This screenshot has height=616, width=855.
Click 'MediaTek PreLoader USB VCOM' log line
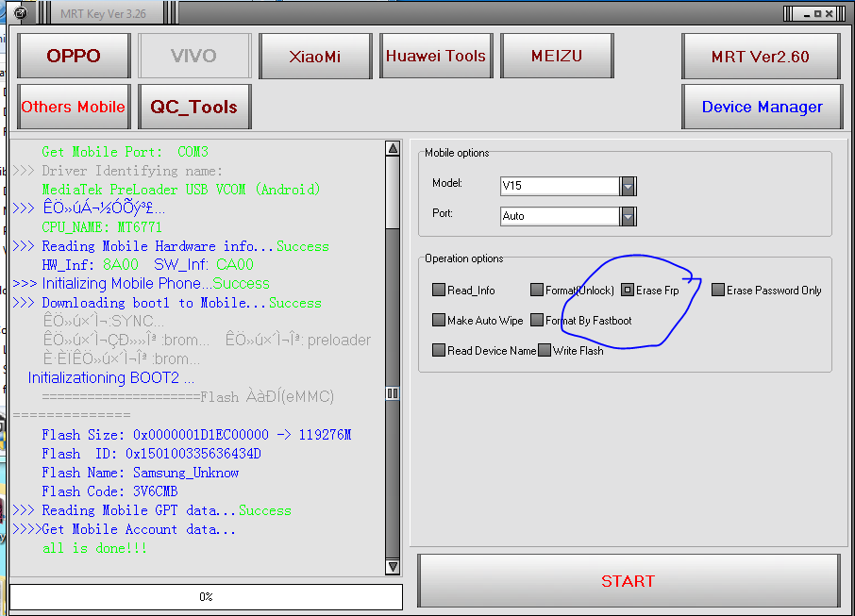pyautogui.click(x=180, y=190)
